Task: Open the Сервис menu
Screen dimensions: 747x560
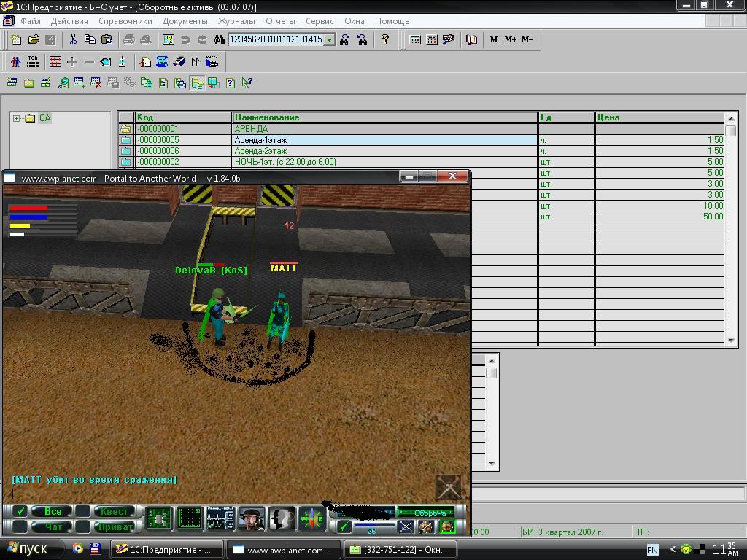Action: tap(320, 21)
